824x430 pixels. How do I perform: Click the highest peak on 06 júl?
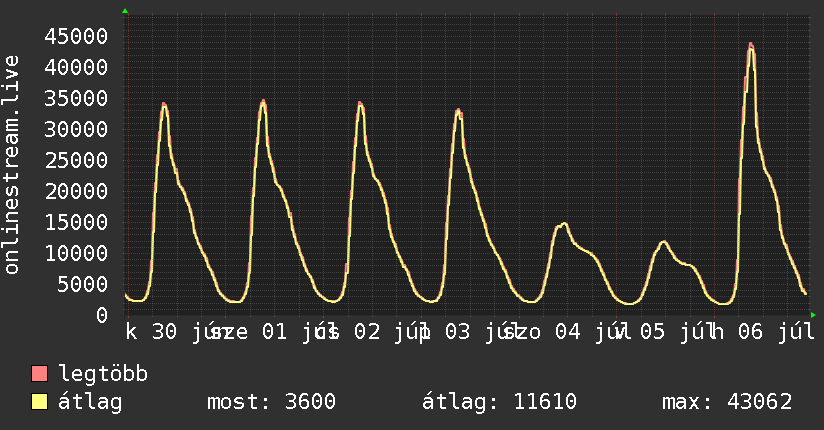coord(751,45)
